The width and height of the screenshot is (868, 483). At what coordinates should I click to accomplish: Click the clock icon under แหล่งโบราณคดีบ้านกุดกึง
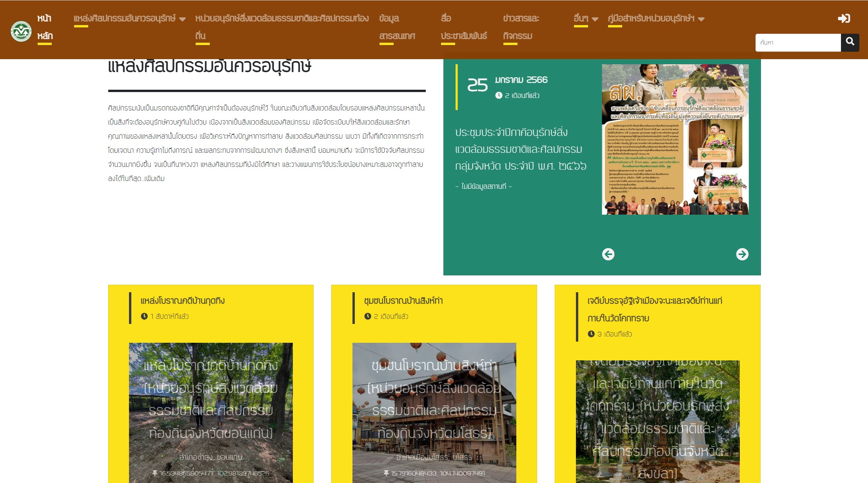[144, 316]
